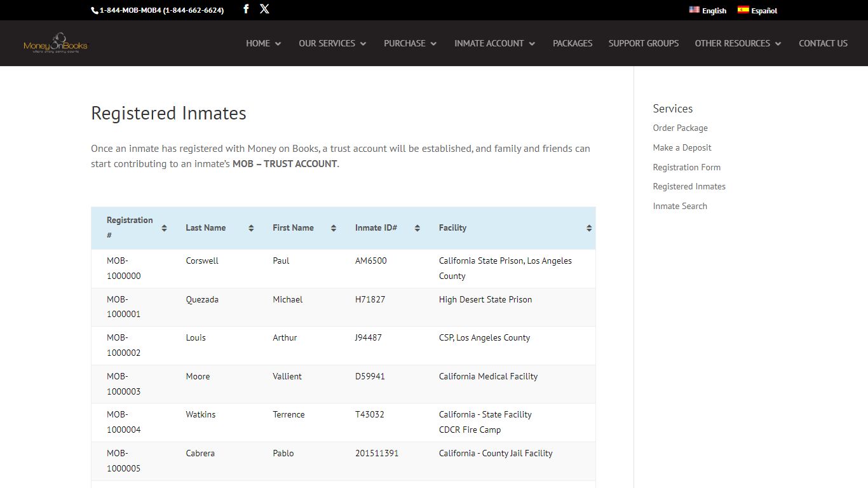Click inmate ID 201511391

[x=377, y=453]
